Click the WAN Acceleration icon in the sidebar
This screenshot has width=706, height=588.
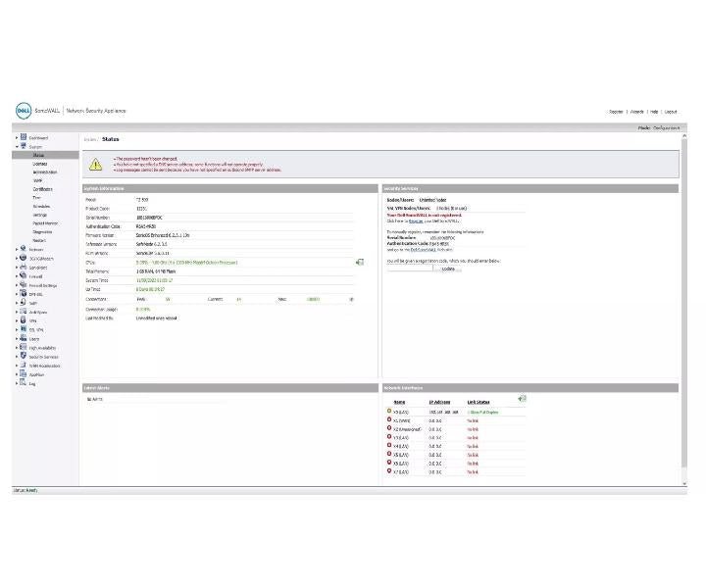pyautogui.click(x=24, y=365)
